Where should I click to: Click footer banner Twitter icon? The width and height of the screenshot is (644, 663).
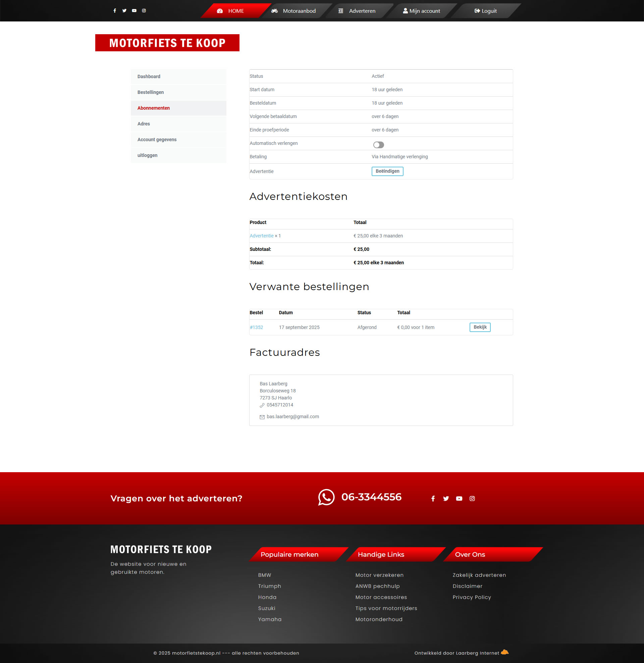pos(446,499)
